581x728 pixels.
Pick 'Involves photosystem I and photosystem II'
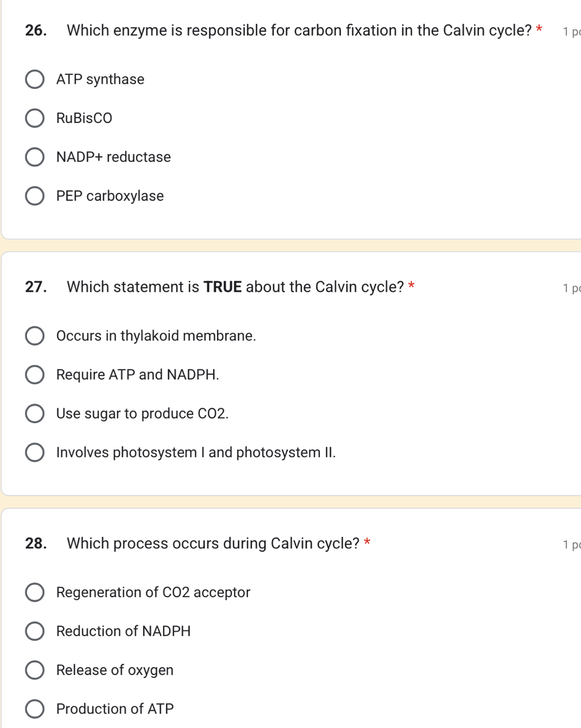[x=34, y=452]
